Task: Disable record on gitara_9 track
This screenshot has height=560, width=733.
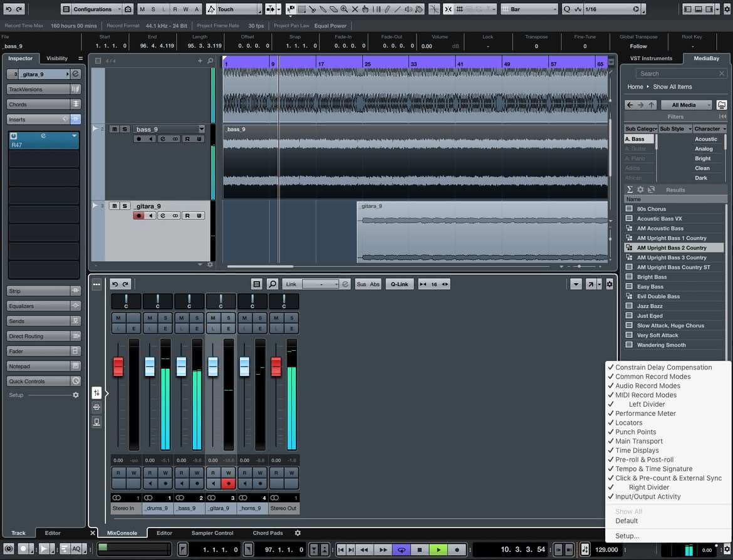Action: coord(138,215)
